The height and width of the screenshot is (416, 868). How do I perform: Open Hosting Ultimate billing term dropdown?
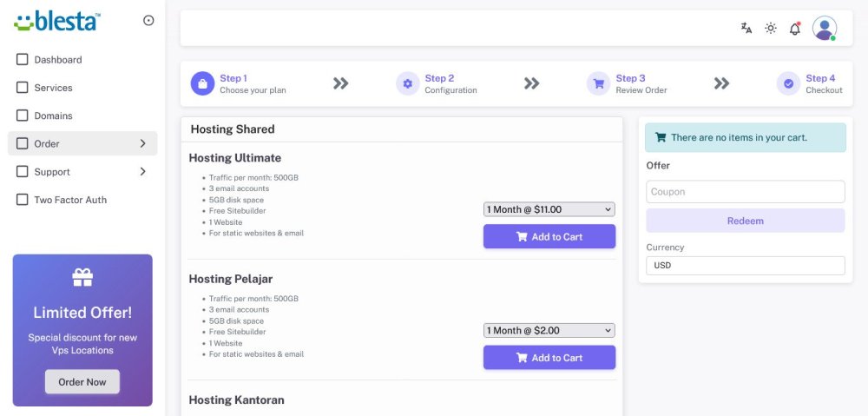click(549, 209)
